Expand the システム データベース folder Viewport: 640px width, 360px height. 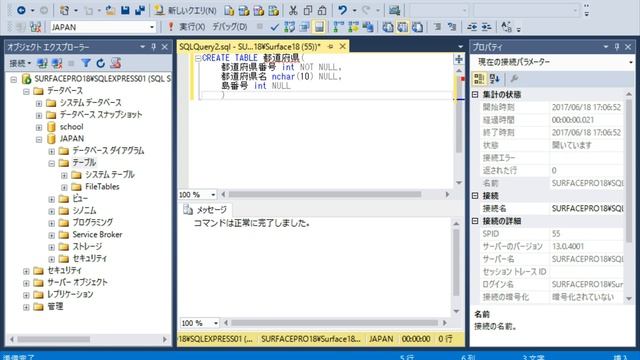39,103
